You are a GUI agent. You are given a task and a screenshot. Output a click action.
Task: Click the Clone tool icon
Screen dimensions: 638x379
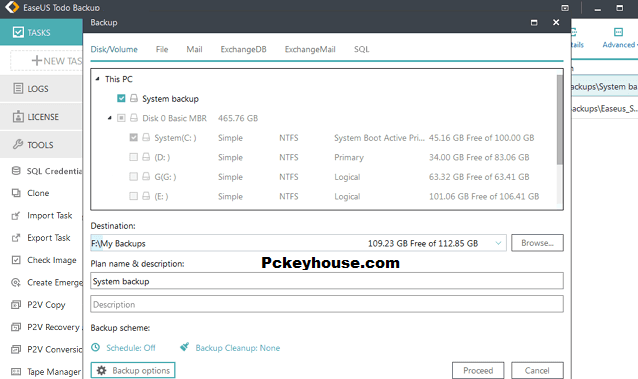[x=16, y=193]
